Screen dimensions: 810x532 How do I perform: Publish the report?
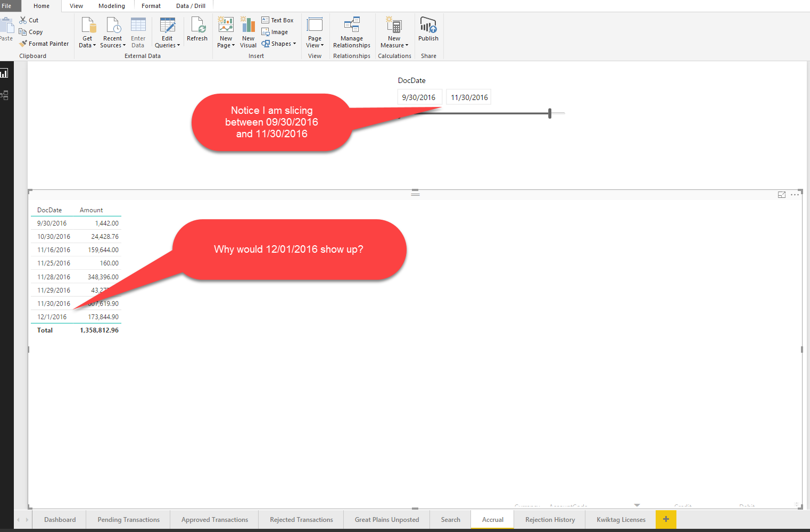pyautogui.click(x=428, y=29)
